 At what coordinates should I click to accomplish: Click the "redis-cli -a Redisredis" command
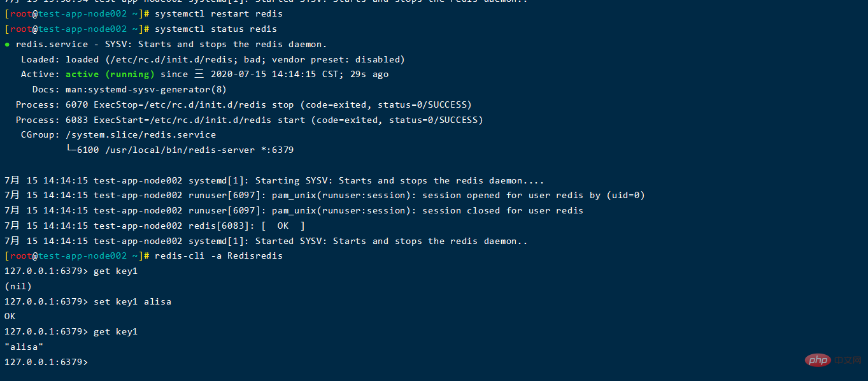[x=218, y=255]
